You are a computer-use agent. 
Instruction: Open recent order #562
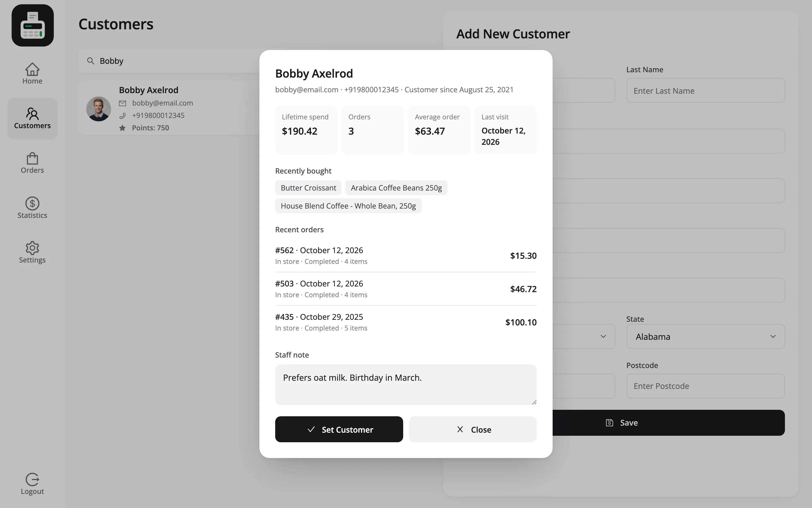(x=406, y=256)
